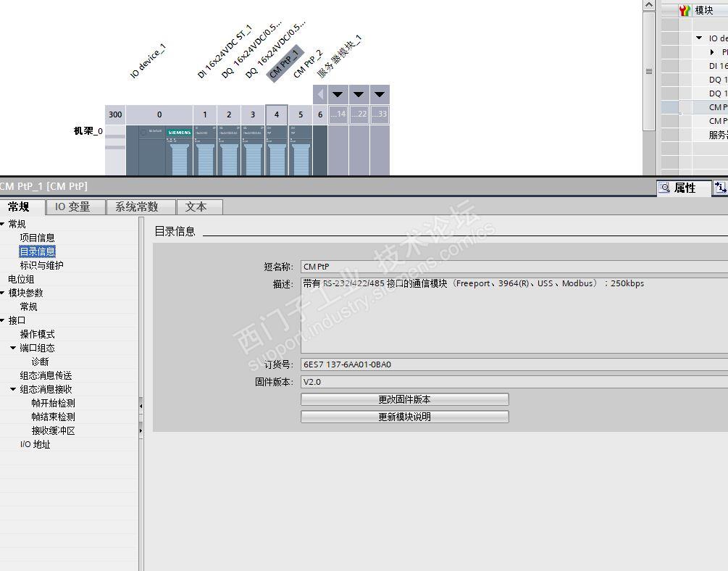The image size is (728, 571).
Task: Click the 描述 text area
Action: (514, 315)
